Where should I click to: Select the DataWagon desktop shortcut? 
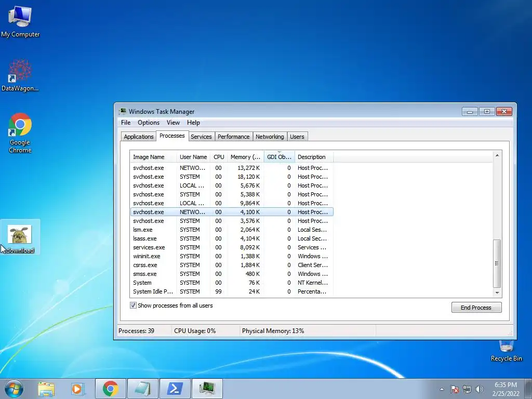click(x=20, y=75)
